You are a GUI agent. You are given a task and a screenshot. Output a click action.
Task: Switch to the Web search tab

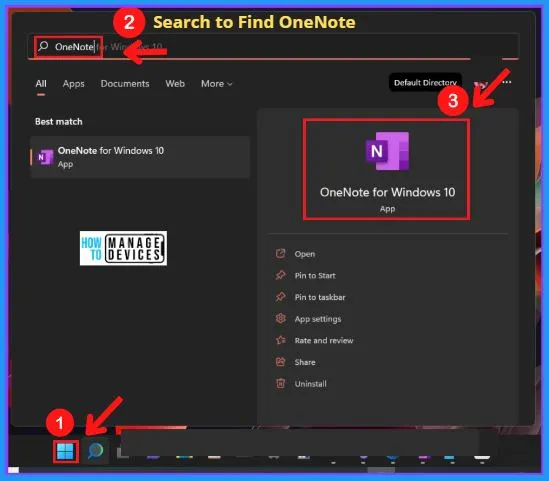coord(175,84)
